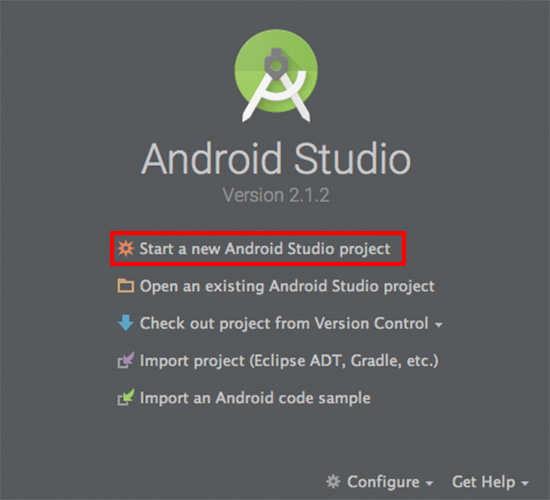
Task: Click the blue down-arrow checkout icon
Action: [125, 323]
